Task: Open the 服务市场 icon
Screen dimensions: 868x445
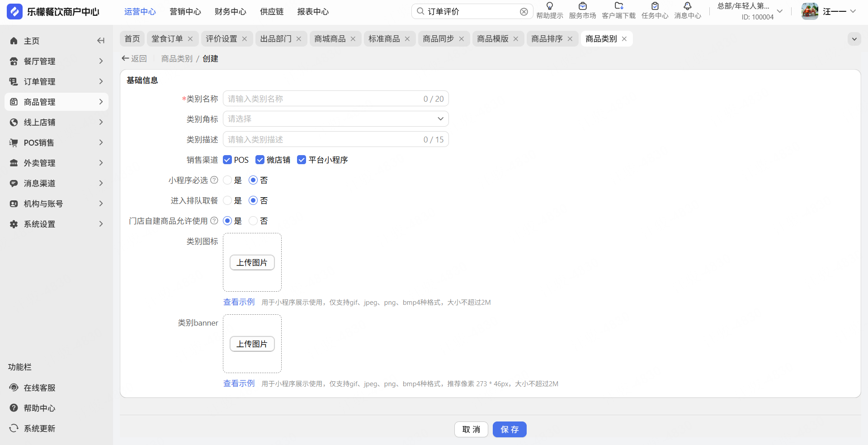Action: coord(582,6)
